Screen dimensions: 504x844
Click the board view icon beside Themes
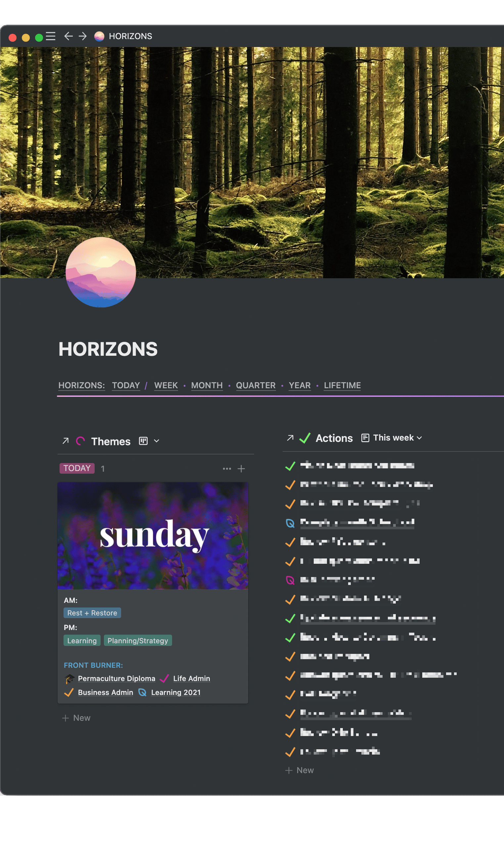click(x=143, y=441)
